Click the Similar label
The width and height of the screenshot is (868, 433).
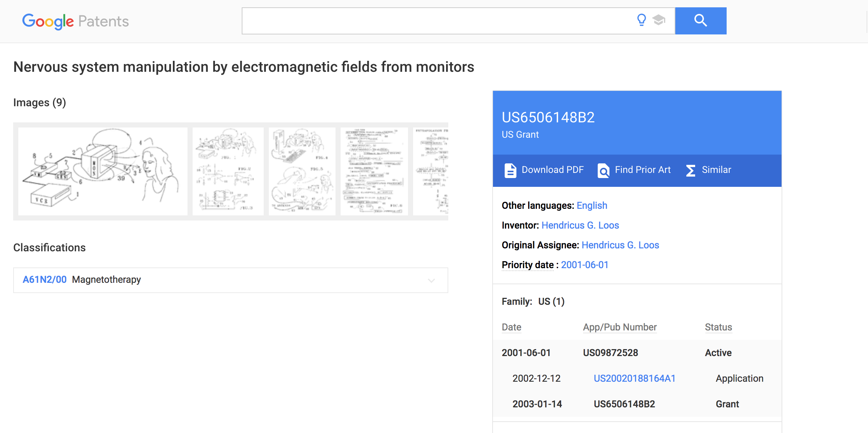[716, 170]
